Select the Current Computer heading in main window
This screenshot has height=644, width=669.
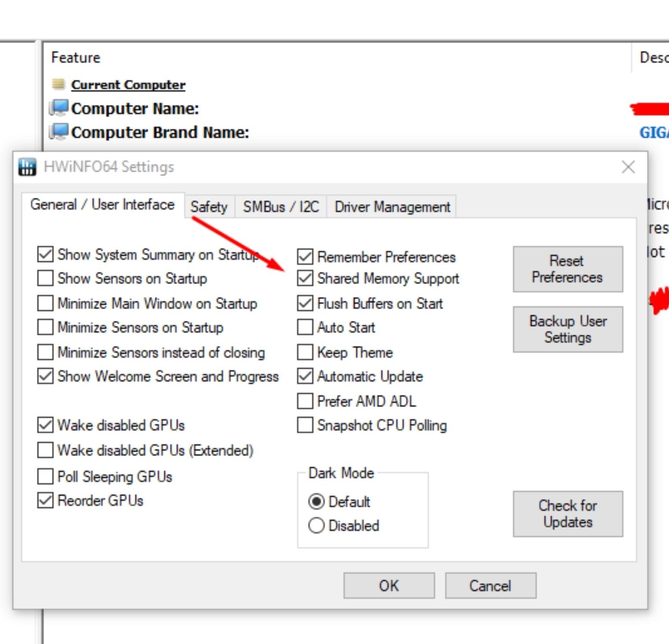[x=128, y=85]
